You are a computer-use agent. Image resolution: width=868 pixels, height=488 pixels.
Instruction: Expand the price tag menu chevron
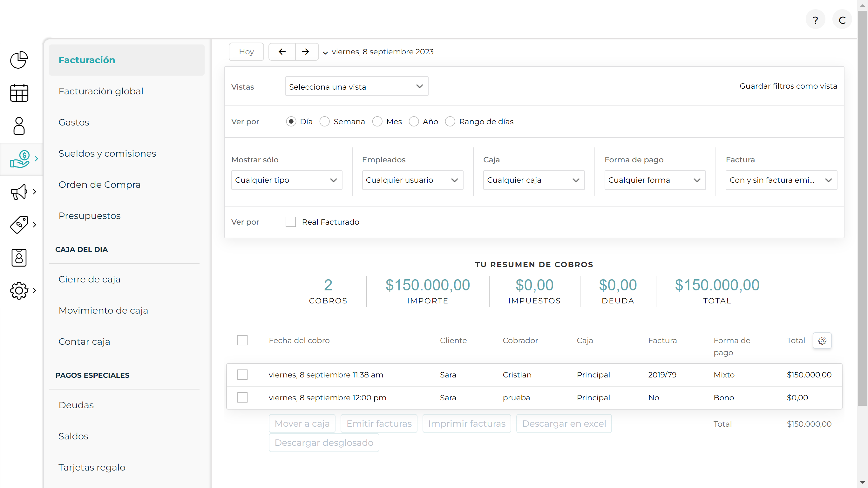(34, 224)
